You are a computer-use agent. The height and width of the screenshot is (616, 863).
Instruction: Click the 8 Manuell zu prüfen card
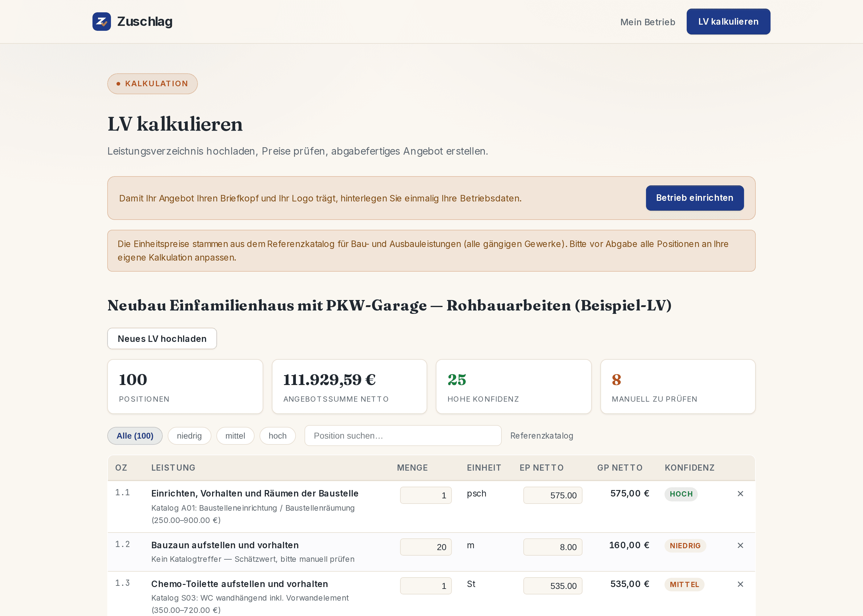tap(678, 387)
